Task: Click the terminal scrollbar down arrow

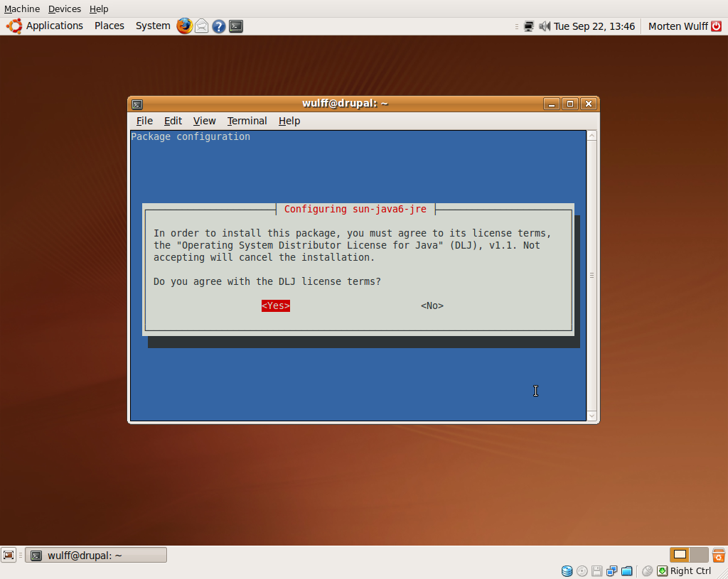Action: point(592,416)
